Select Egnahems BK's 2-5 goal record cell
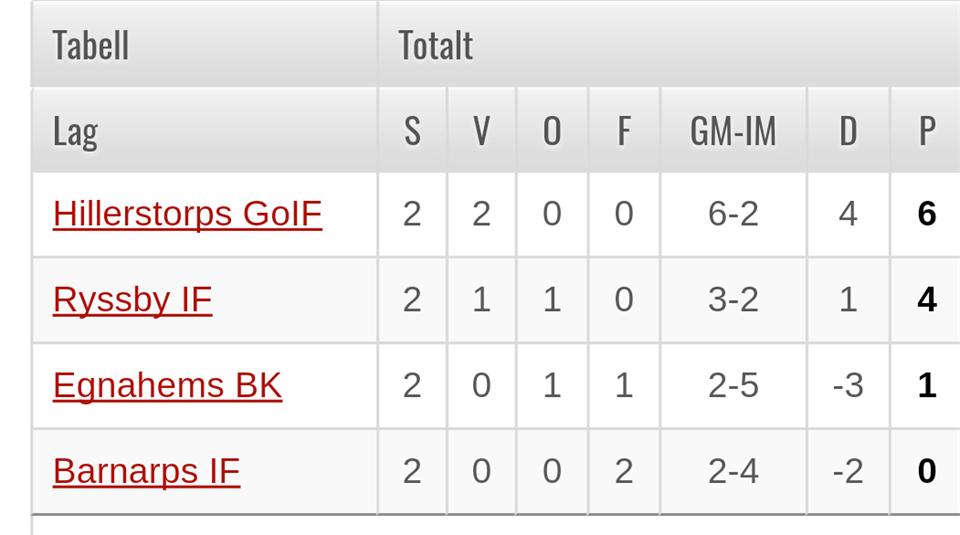Screen dimensions: 960x535 pos(733,386)
